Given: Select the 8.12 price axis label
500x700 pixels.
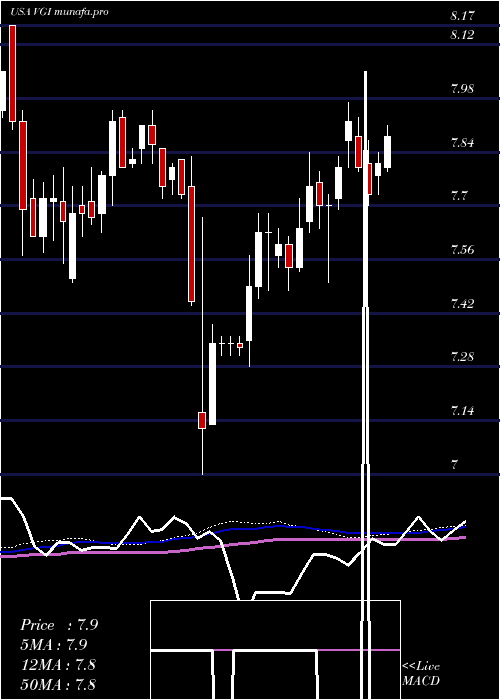Looking at the screenshot, I should (x=462, y=36).
